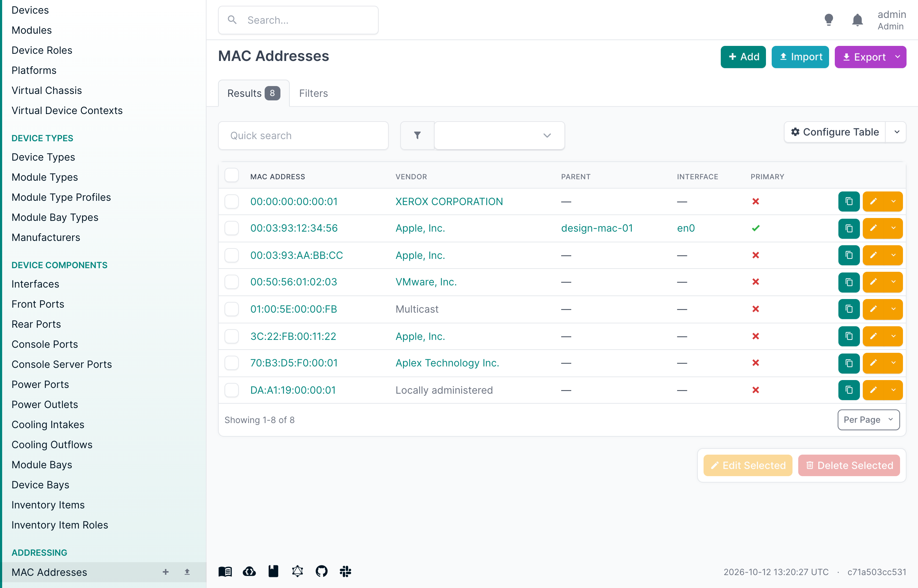Click the global Search field
This screenshot has width=918, height=588.
coord(298,20)
